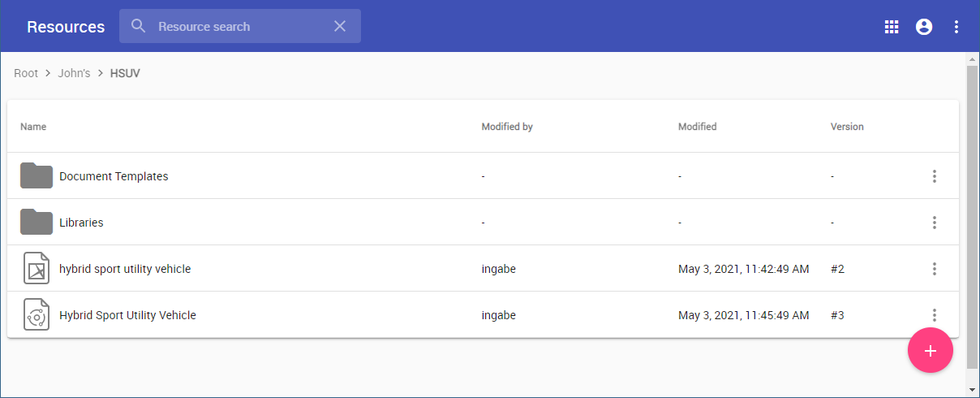
Task: Clear the resource search field
Action: (x=340, y=27)
